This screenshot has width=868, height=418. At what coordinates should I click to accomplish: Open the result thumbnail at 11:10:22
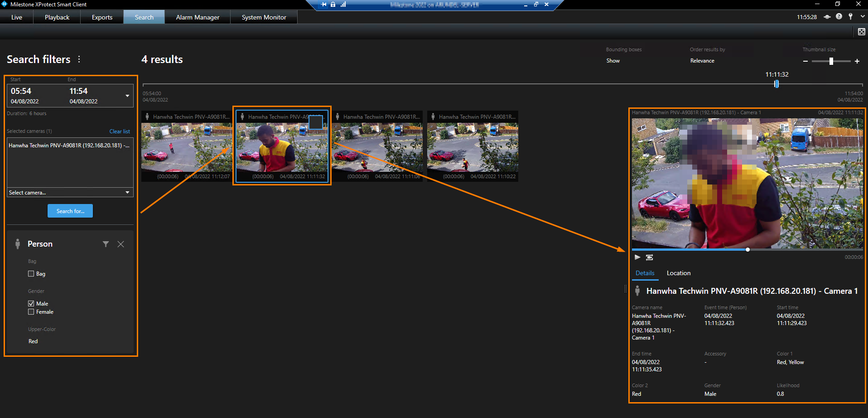click(473, 147)
